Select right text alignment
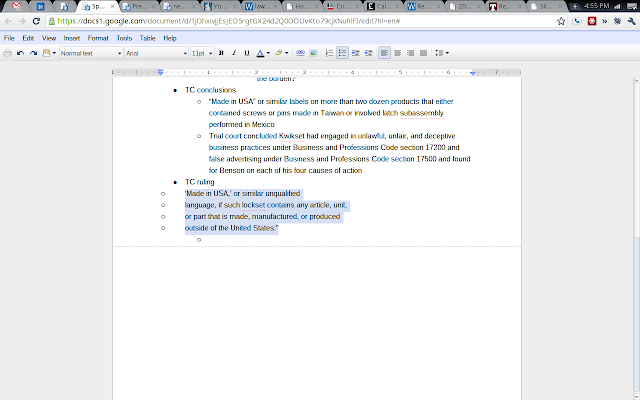This screenshot has height=400, width=640. 411,53
